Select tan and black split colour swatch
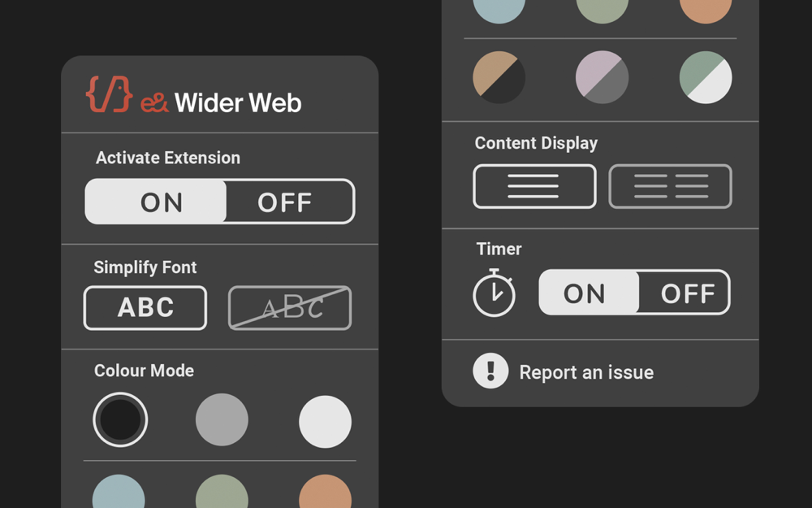Image resolution: width=812 pixels, height=508 pixels. click(x=499, y=78)
